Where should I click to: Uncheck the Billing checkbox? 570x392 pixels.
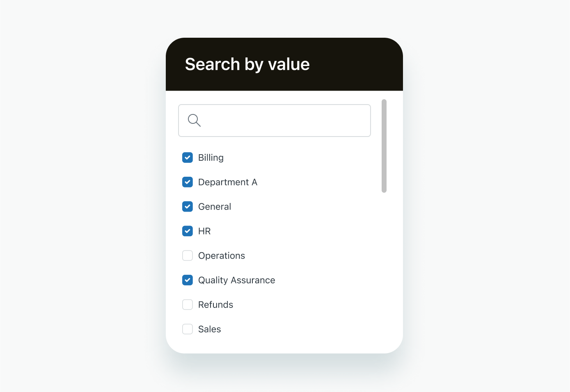pos(188,157)
